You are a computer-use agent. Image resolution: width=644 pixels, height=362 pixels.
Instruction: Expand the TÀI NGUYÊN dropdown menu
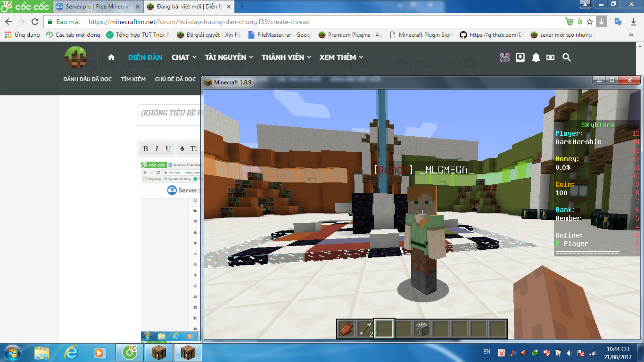(x=229, y=58)
